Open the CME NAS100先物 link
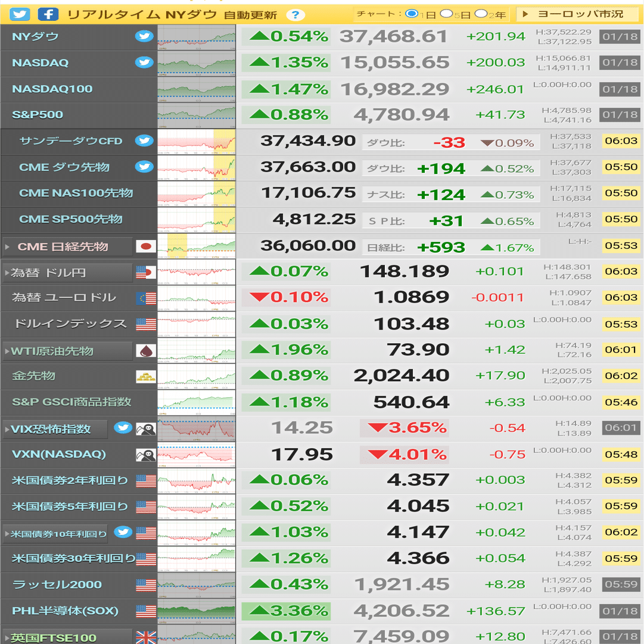The height and width of the screenshot is (644, 644). tap(76, 193)
